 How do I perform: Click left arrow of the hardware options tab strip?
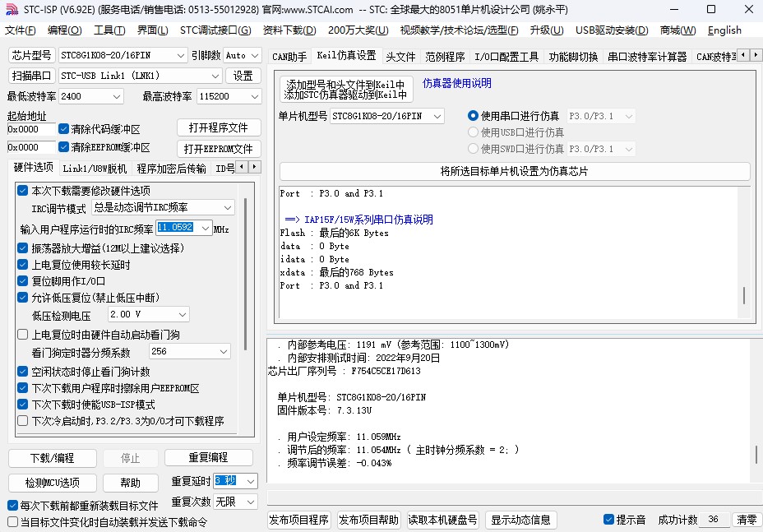point(242,167)
